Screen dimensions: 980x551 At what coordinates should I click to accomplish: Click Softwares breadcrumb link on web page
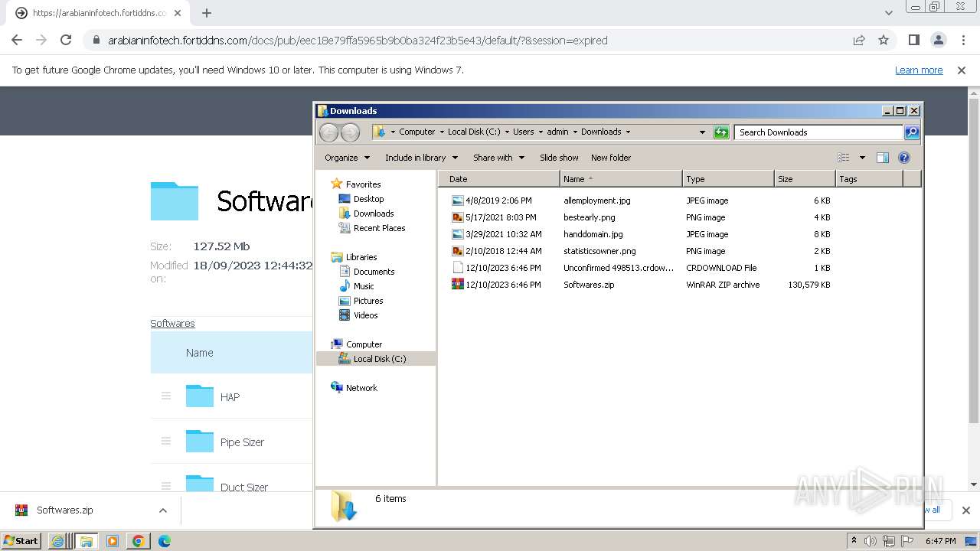tap(172, 324)
